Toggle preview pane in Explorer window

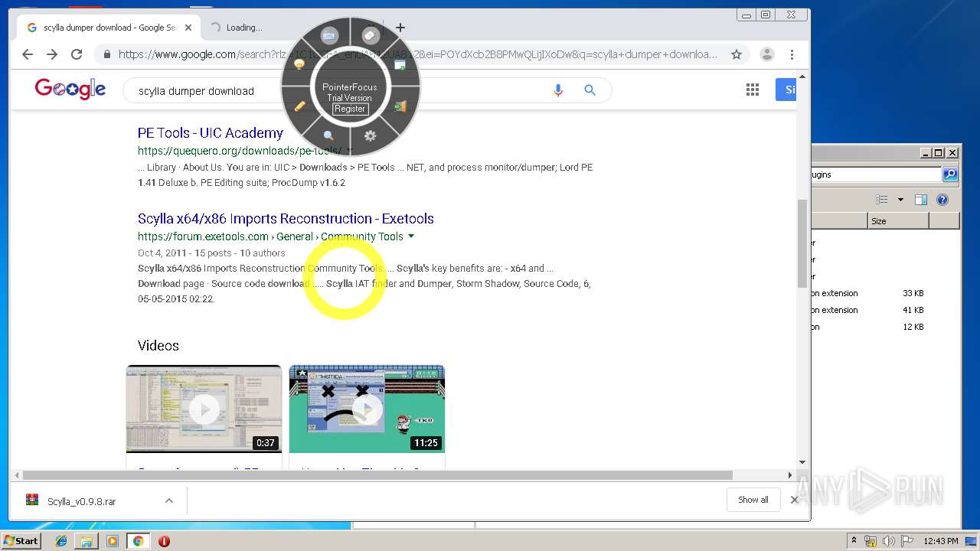coord(921,200)
